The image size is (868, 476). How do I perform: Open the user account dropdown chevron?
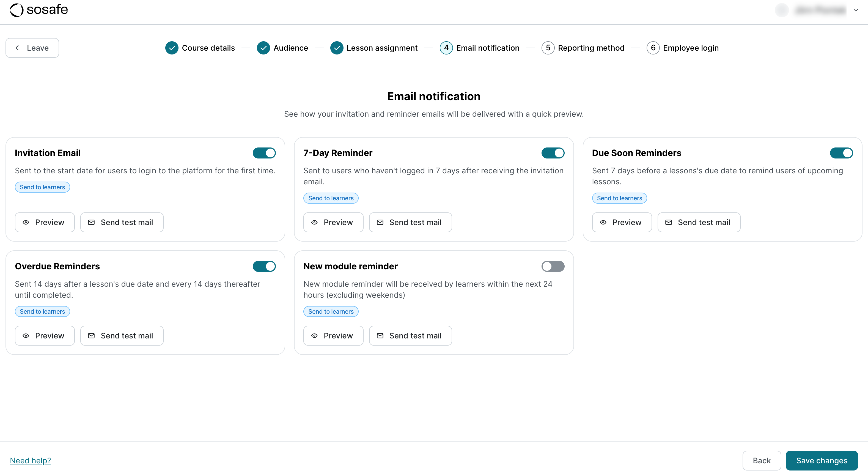856,10
